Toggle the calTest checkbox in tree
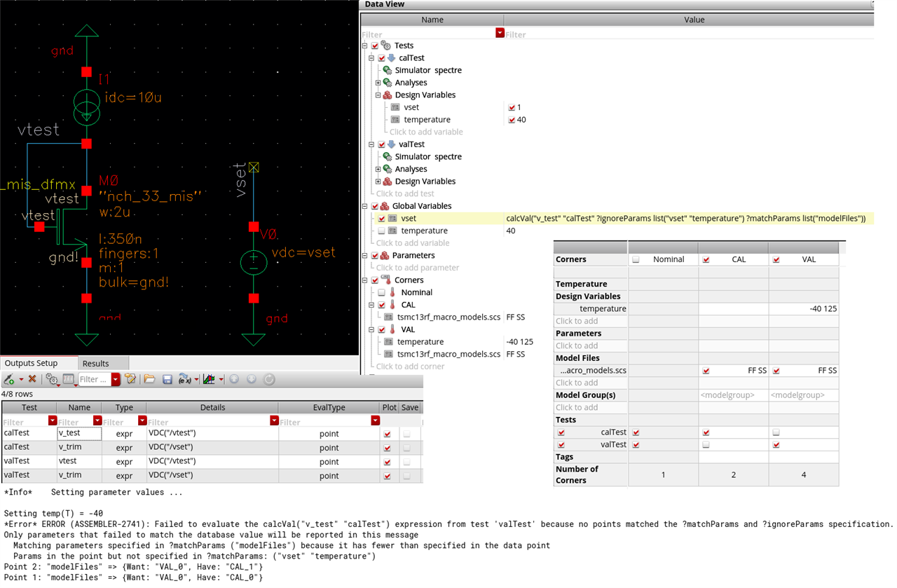The height and width of the screenshot is (588, 897). point(381,58)
